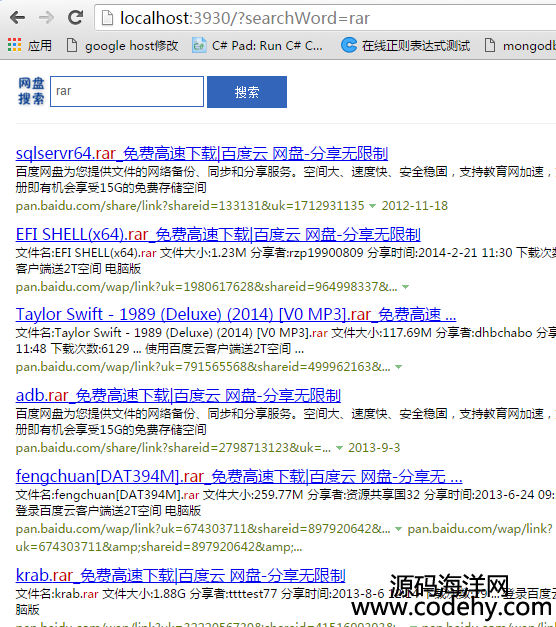
Task: Reload the page with the refresh icon
Action: [76, 17]
